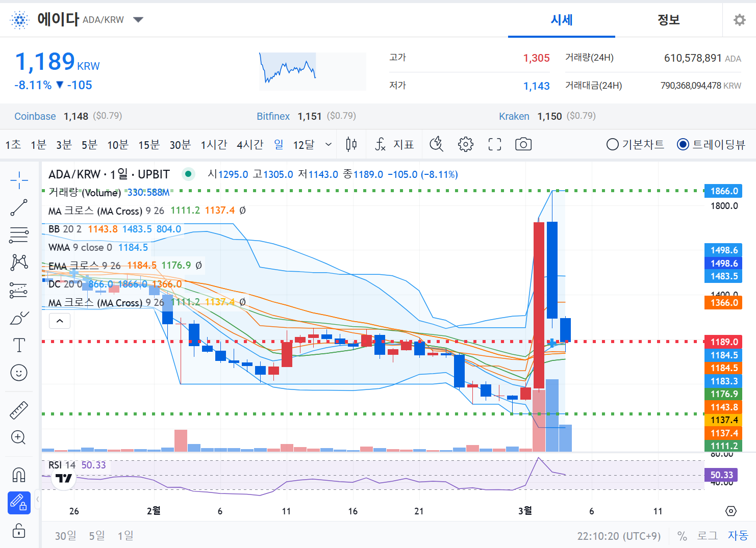756x548 pixels.
Task: Select the brush drawing tool
Action: point(19,318)
